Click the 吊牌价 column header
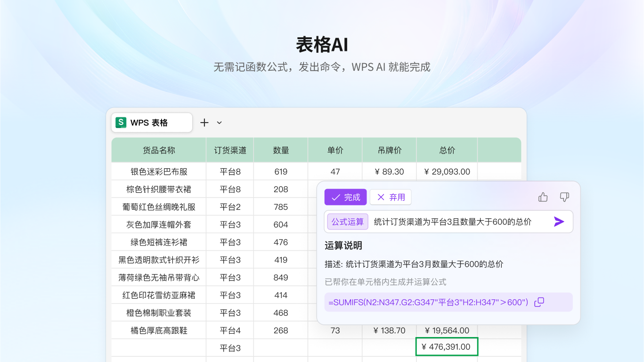Viewport: 644px width, 362px height. pyautogui.click(x=389, y=150)
